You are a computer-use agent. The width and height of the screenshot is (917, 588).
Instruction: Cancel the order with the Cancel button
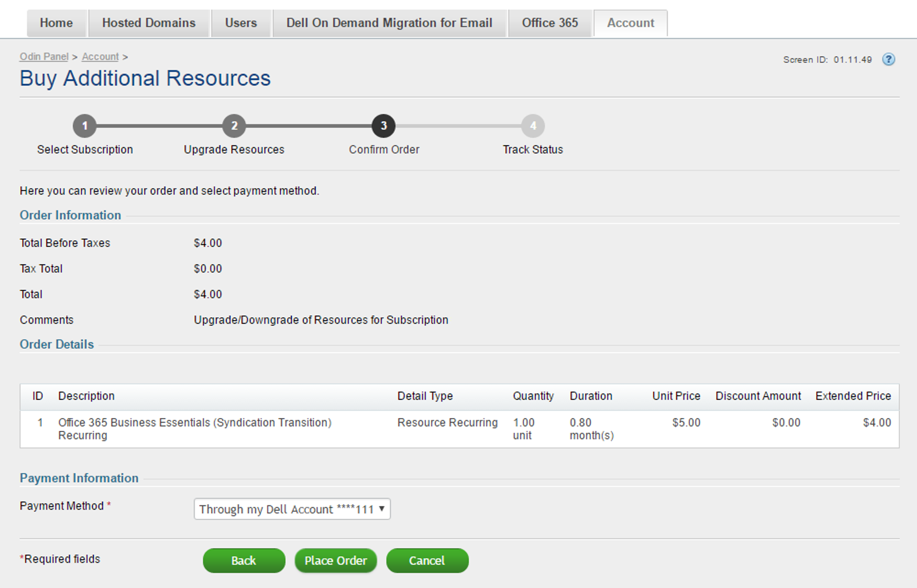(x=427, y=560)
